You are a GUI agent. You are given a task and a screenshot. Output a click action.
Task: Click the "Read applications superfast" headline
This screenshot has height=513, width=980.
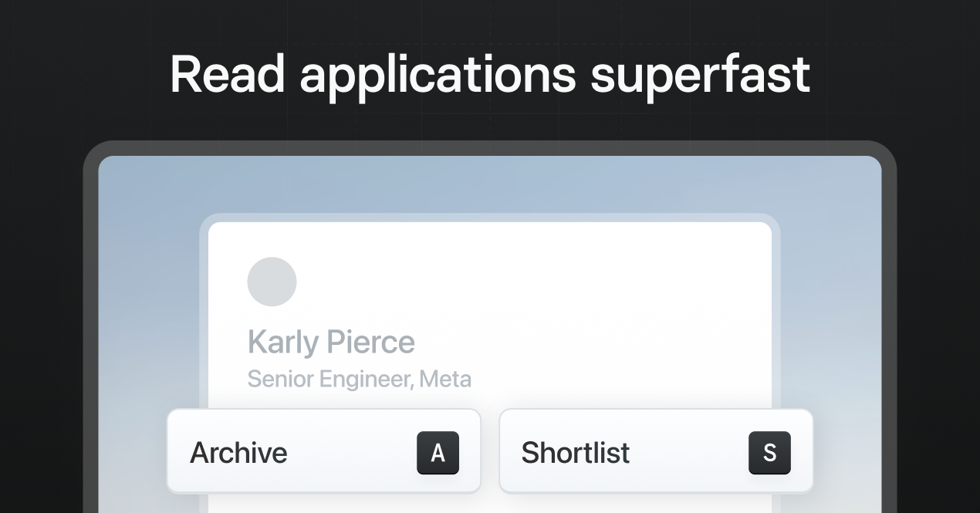coord(489,75)
